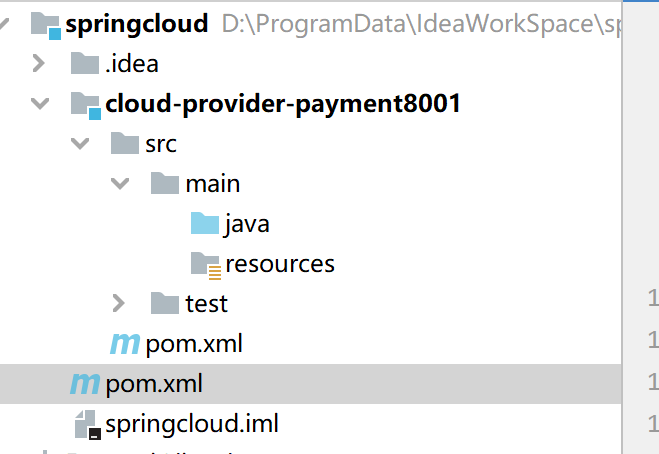Click the springcloud project module folder icon

coord(46,26)
